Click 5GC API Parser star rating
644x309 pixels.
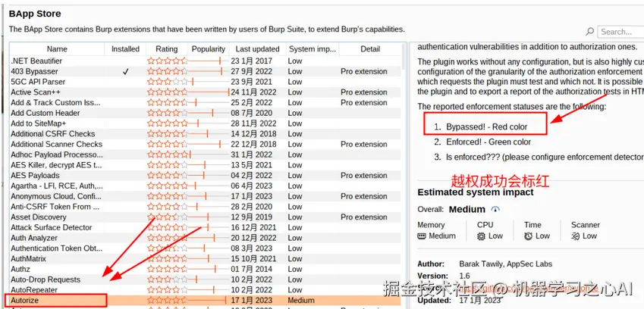pos(167,82)
